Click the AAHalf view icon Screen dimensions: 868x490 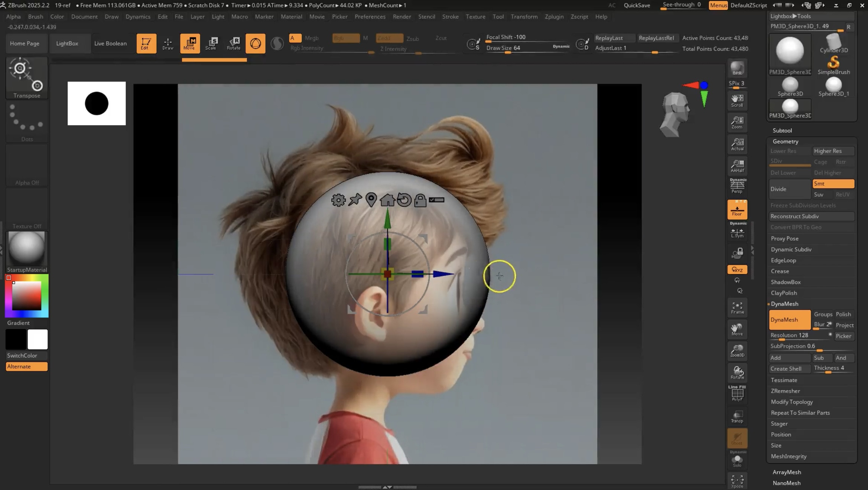coord(737,166)
